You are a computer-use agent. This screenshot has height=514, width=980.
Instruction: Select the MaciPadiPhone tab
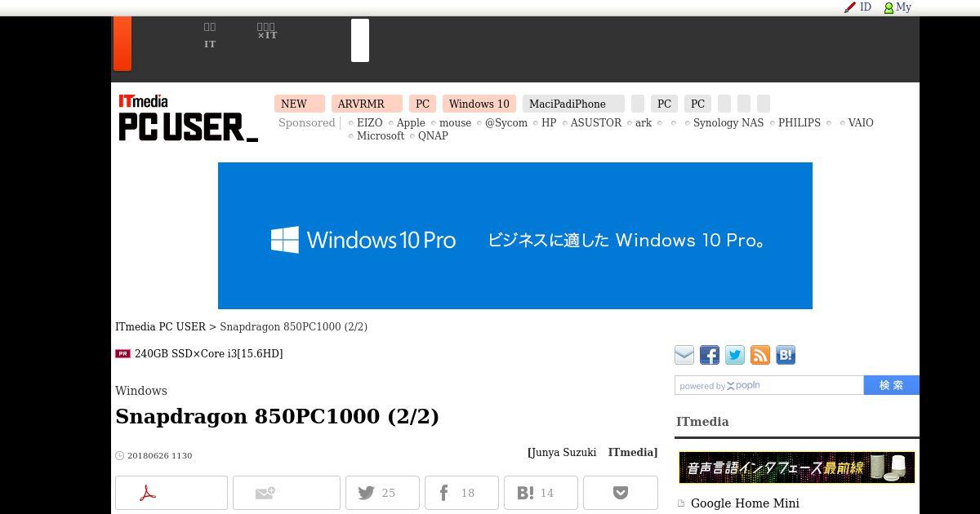(x=573, y=104)
